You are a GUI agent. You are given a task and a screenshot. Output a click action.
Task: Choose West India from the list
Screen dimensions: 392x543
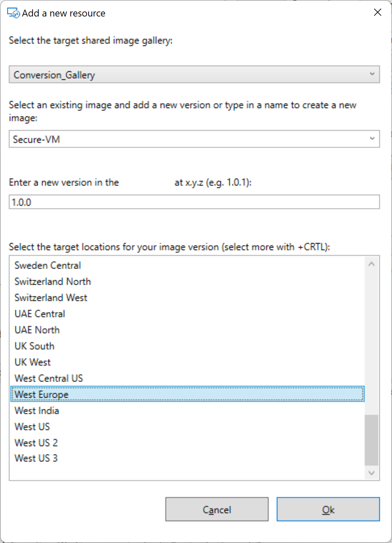pos(187,411)
